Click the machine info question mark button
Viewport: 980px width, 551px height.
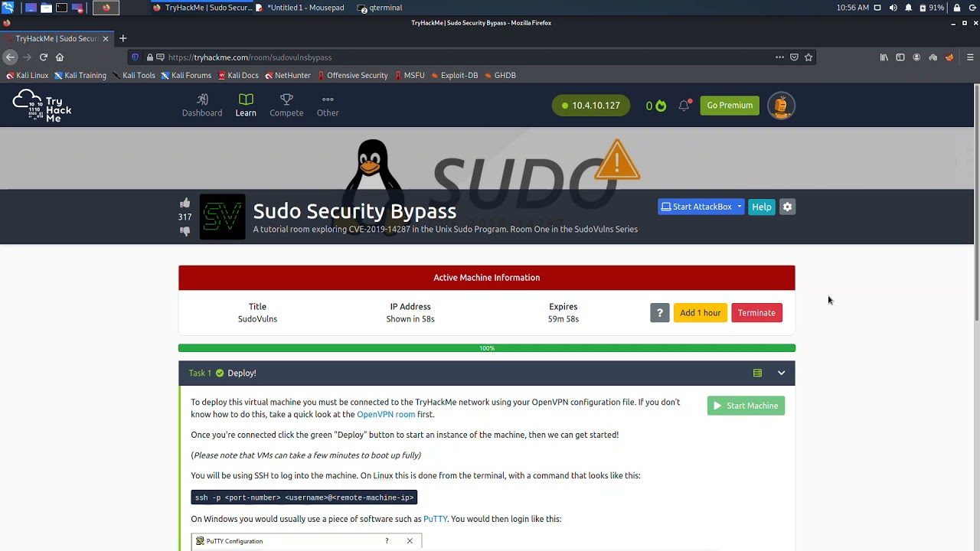pos(659,312)
